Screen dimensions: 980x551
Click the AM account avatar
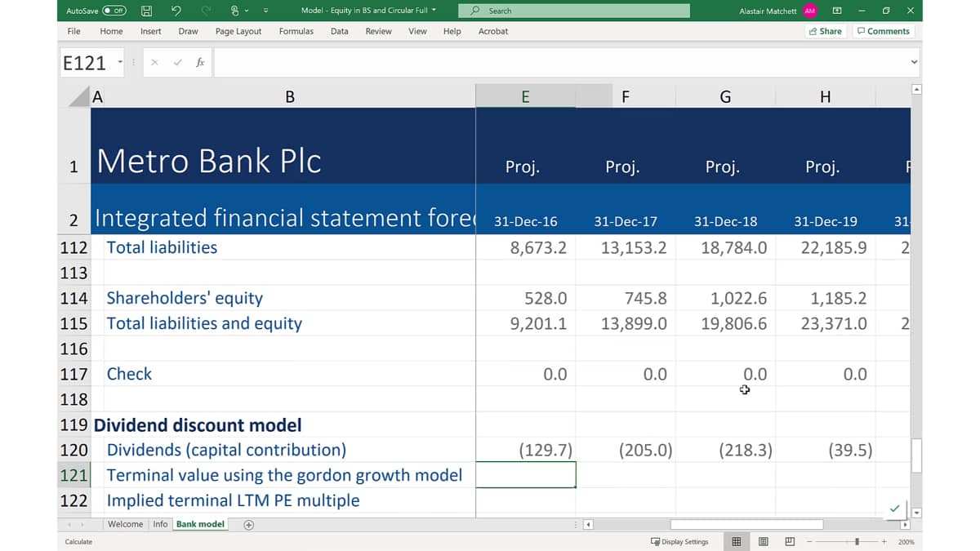[809, 11]
